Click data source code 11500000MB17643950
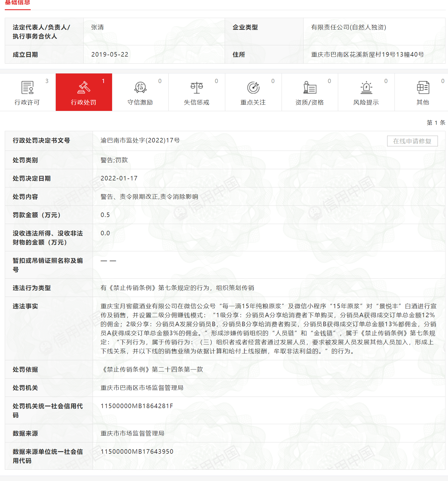This screenshot has width=448, height=481. tap(137, 452)
